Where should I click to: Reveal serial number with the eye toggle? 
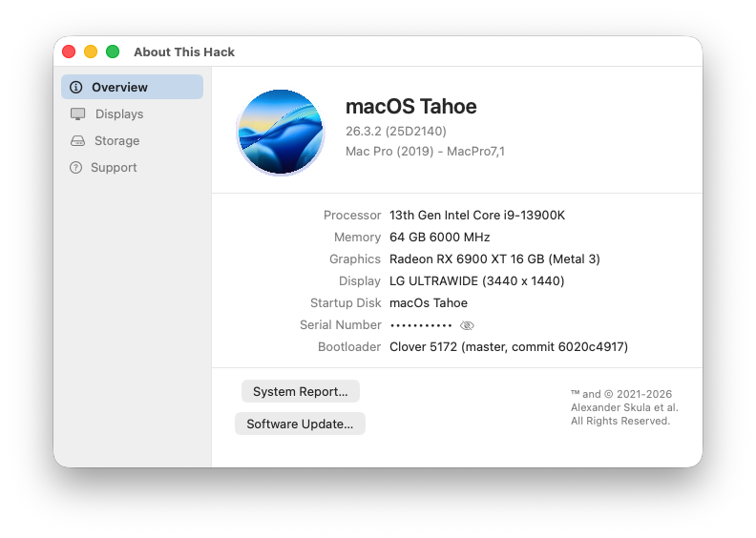tap(467, 325)
